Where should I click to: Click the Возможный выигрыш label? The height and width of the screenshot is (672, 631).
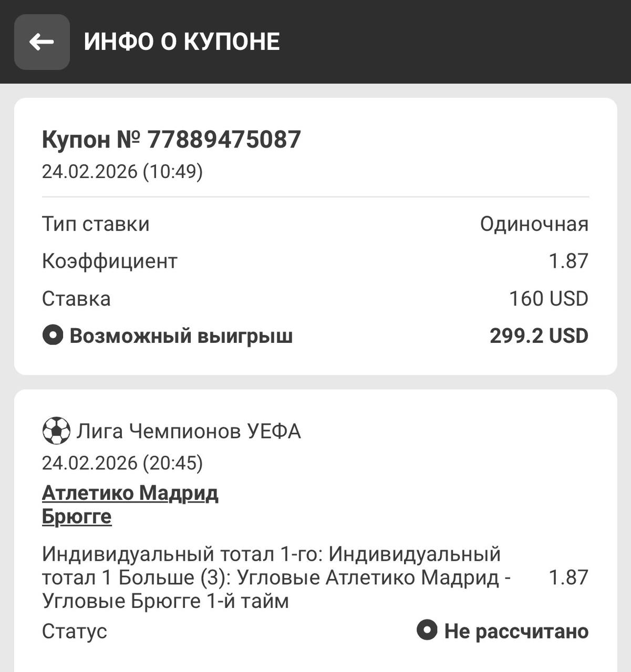[x=181, y=335]
